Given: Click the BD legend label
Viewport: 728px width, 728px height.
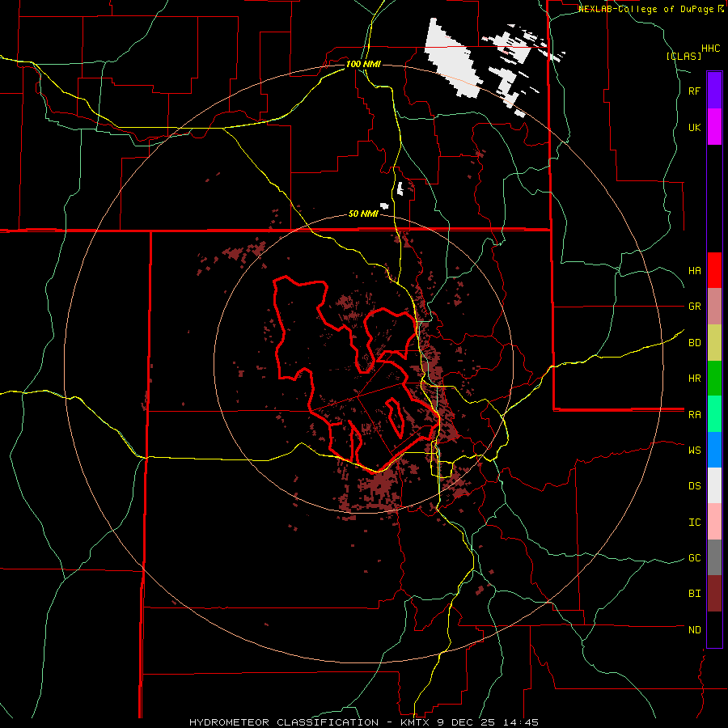Looking at the screenshot, I should 695,343.
